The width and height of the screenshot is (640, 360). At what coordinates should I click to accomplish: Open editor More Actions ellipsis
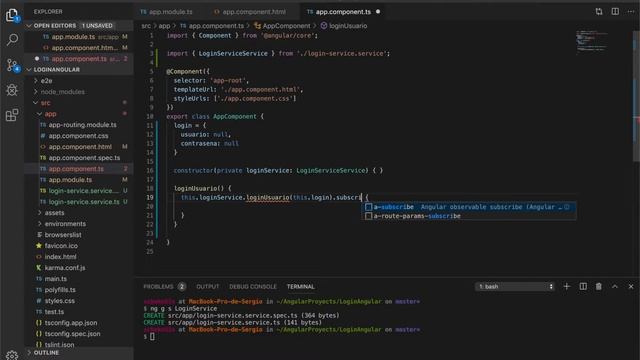(x=631, y=12)
